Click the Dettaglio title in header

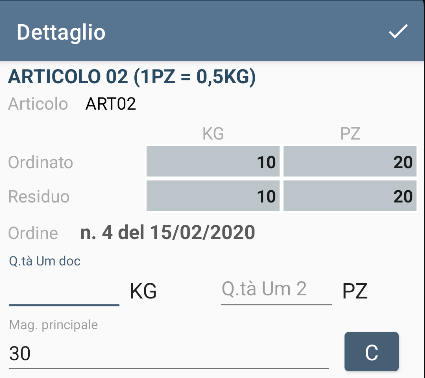click(x=61, y=32)
